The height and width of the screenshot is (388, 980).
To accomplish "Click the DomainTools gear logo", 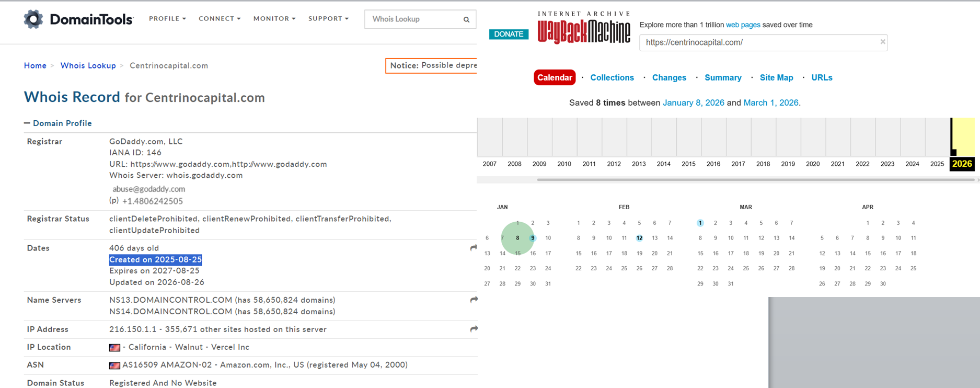I will pos(33,19).
